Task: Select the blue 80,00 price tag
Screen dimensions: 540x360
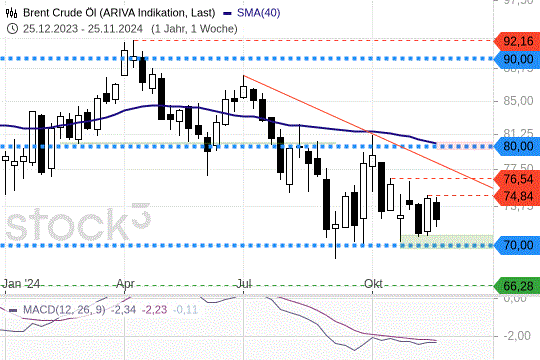Action: click(x=516, y=146)
